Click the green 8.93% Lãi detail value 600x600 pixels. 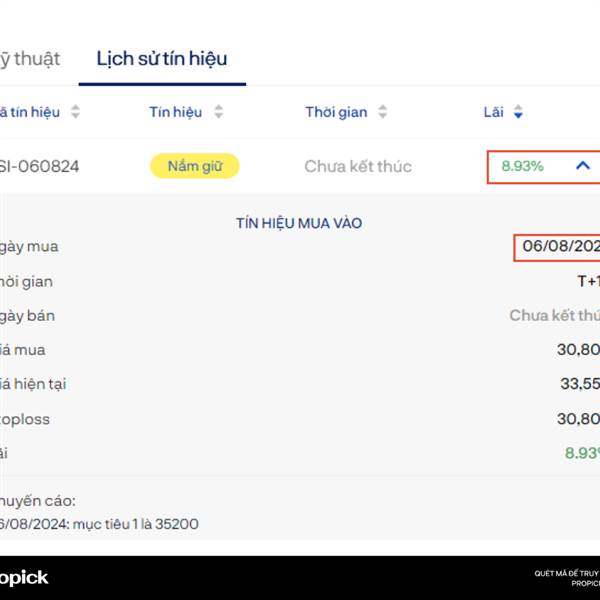click(x=582, y=453)
